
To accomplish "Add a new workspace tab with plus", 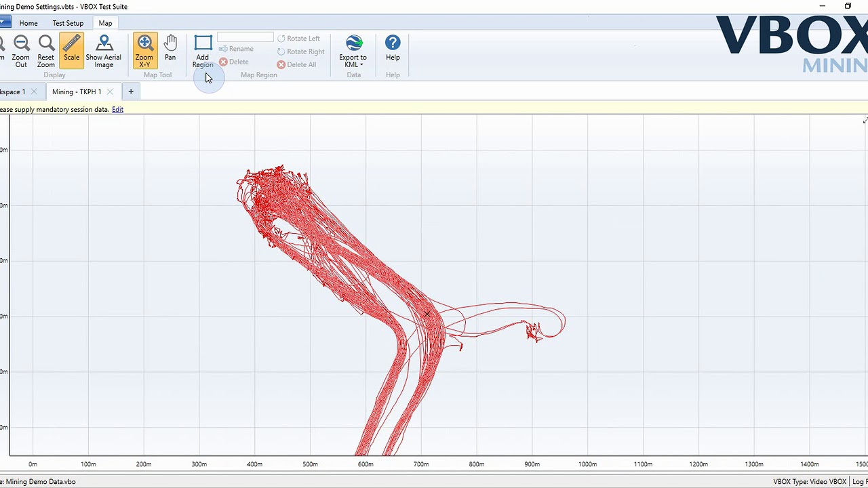I will point(131,91).
